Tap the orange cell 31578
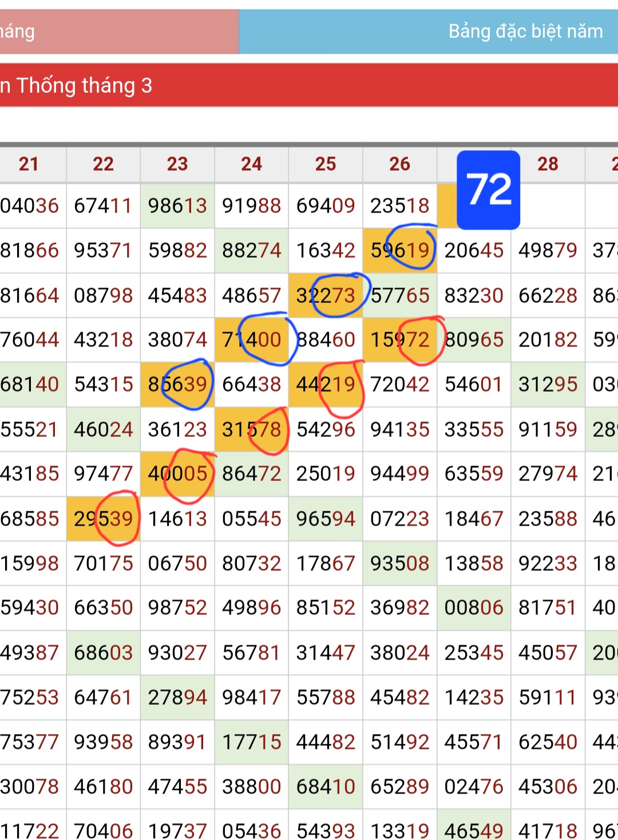 tap(252, 429)
